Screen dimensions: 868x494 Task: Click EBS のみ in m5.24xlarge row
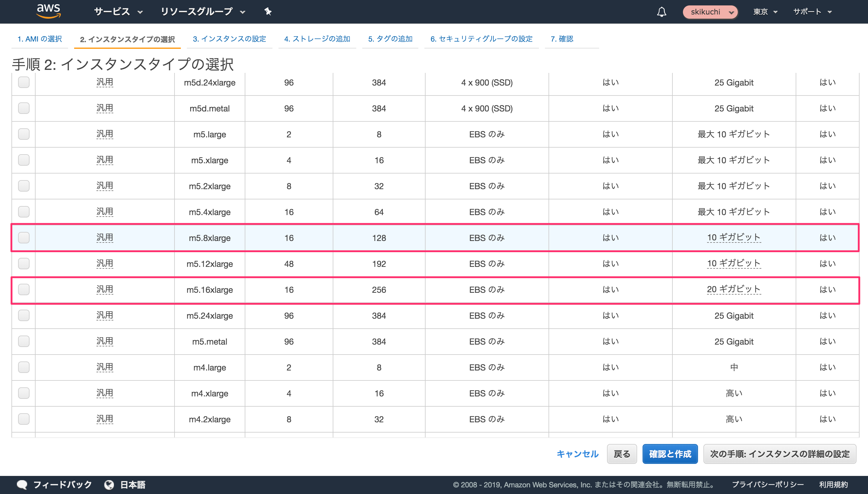[487, 316]
